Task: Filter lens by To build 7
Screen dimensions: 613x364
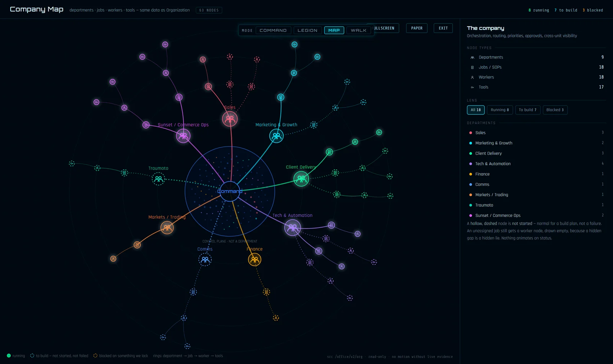Action: click(x=528, y=110)
